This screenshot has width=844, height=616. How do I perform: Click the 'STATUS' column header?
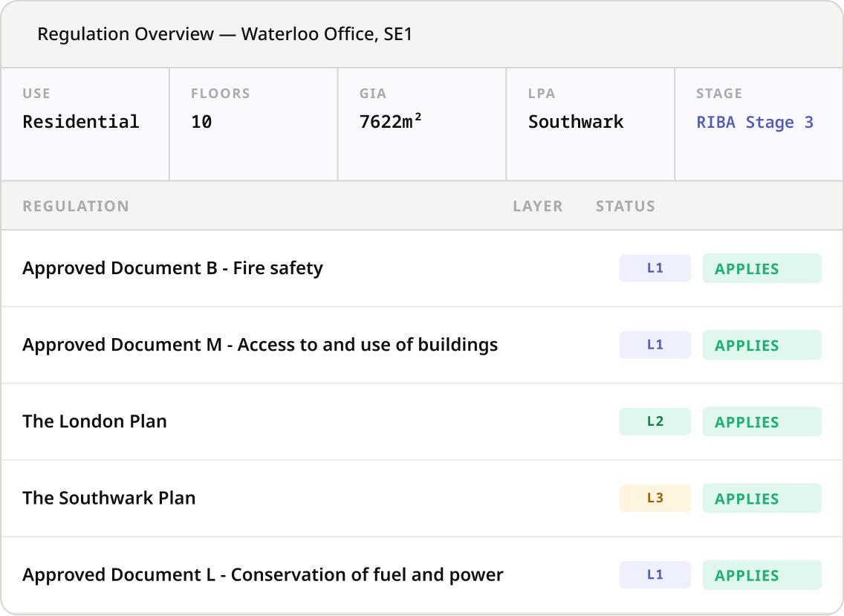coord(626,207)
